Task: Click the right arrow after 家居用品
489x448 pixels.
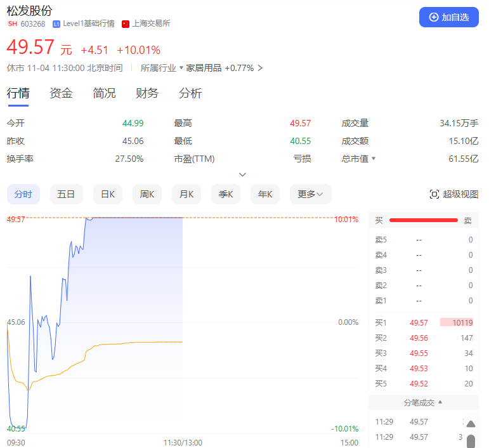Action: 260,68
